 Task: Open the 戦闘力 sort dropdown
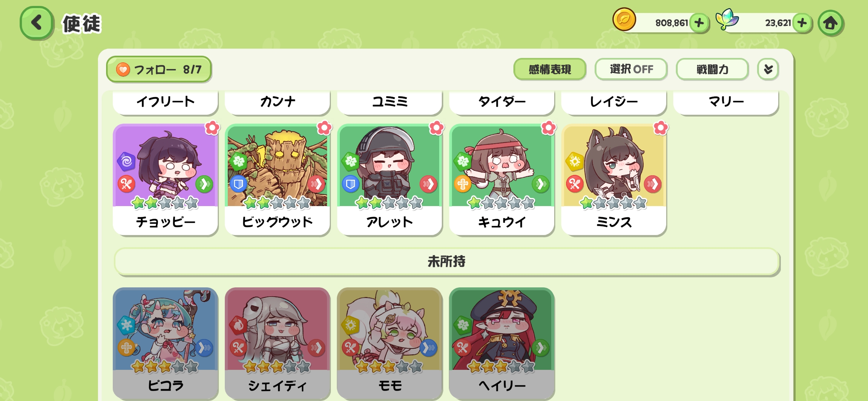(x=712, y=69)
